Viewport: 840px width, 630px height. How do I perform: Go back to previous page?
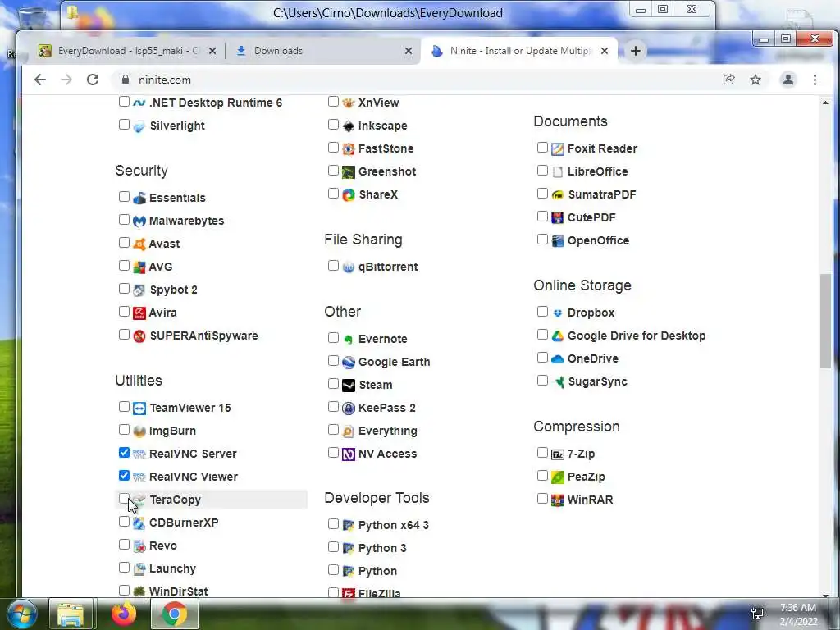40,80
